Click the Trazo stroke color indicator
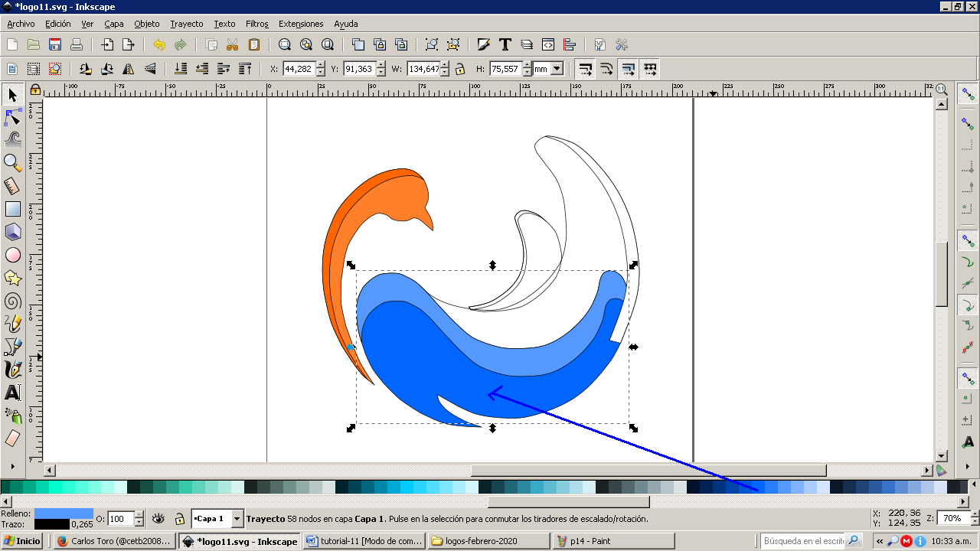Viewport: 980px width, 551px height. pyautogui.click(x=52, y=524)
